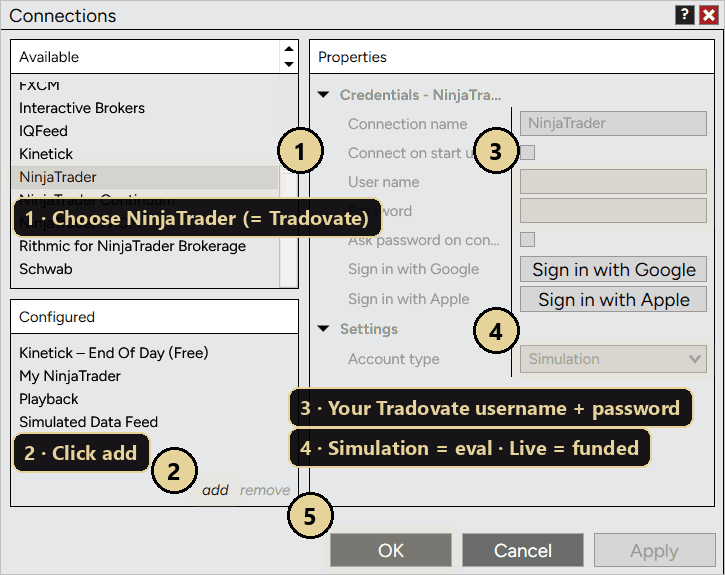
Task: Click the User name input field
Action: coord(613,181)
